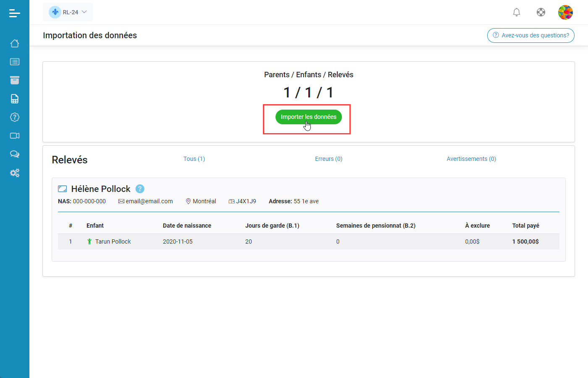Open the settings gears icon in sidebar
Screen dimensions: 588x378
(15, 173)
